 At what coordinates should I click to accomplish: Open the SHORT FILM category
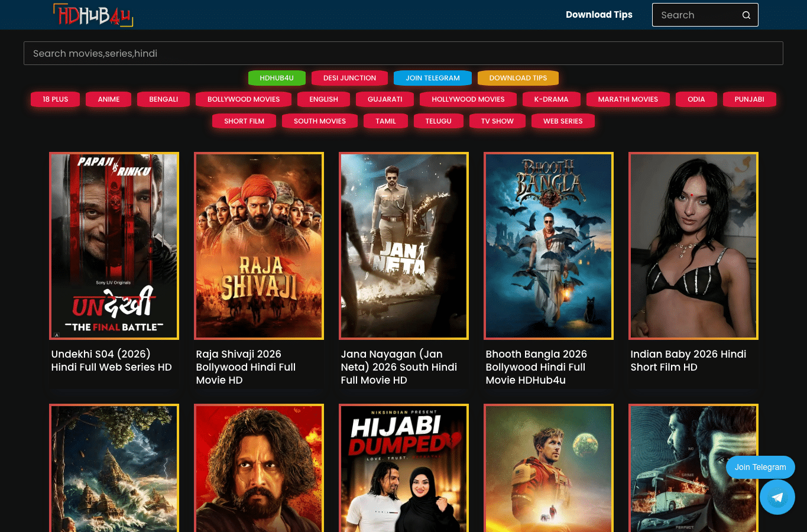pyautogui.click(x=244, y=121)
